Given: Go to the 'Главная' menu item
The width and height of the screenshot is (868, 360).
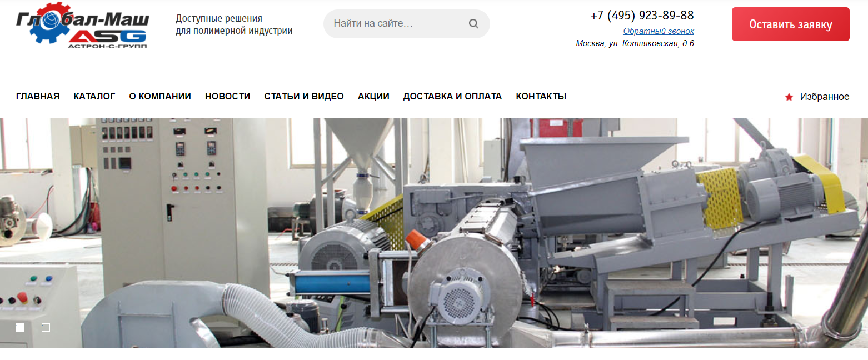Looking at the screenshot, I should tap(38, 96).
